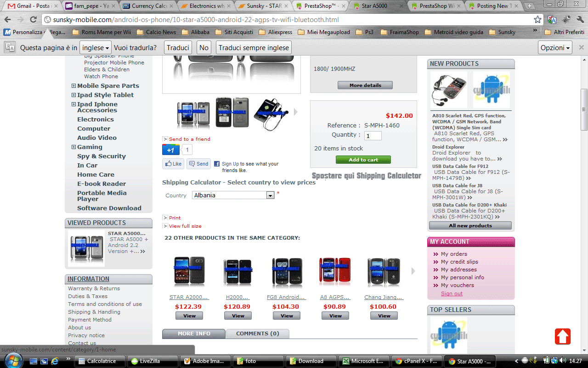The image size is (588, 368).
Task: Open the Send to a friend link
Action: [x=189, y=139]
